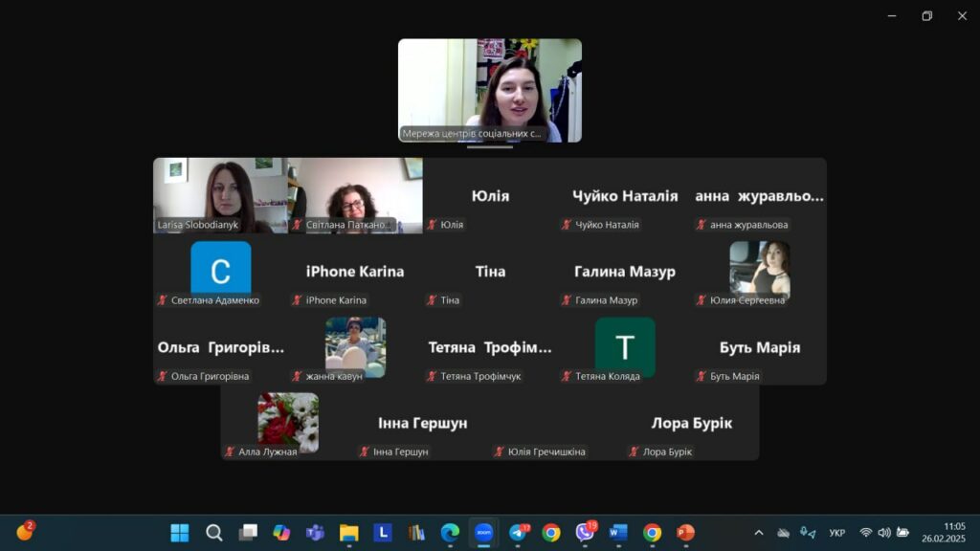This screenshot has height=551, width=980.
Task: Open Copilot icon in taskbar
Action: [281, 533]
